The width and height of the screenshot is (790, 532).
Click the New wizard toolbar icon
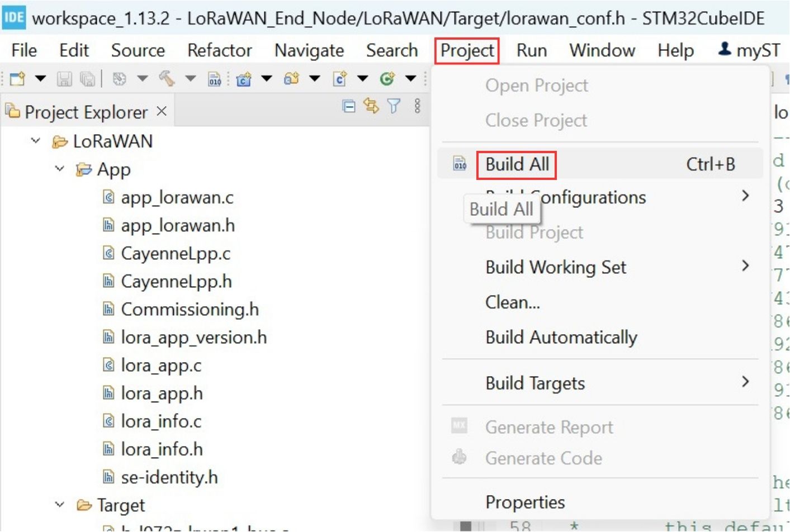click(17, 79)
